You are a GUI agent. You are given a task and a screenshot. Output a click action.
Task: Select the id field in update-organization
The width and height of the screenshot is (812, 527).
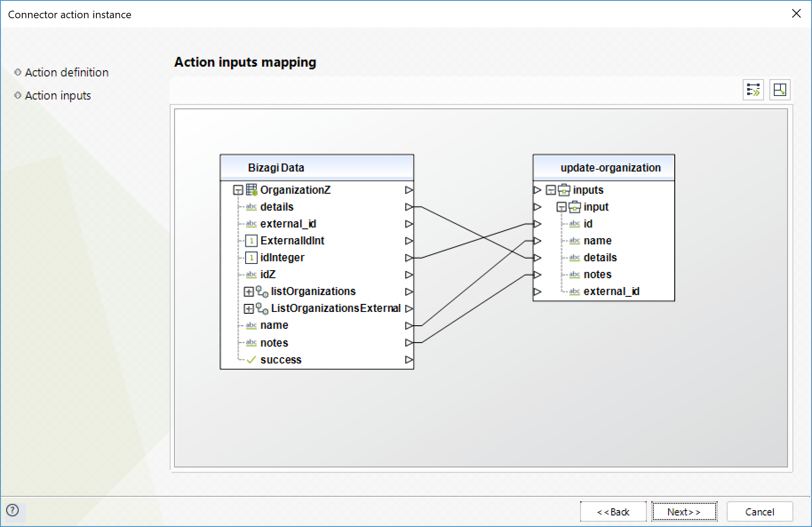[588, 224]
